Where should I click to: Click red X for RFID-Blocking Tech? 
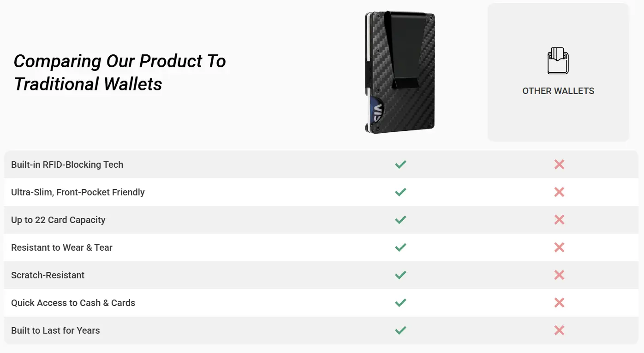point(559,165)
